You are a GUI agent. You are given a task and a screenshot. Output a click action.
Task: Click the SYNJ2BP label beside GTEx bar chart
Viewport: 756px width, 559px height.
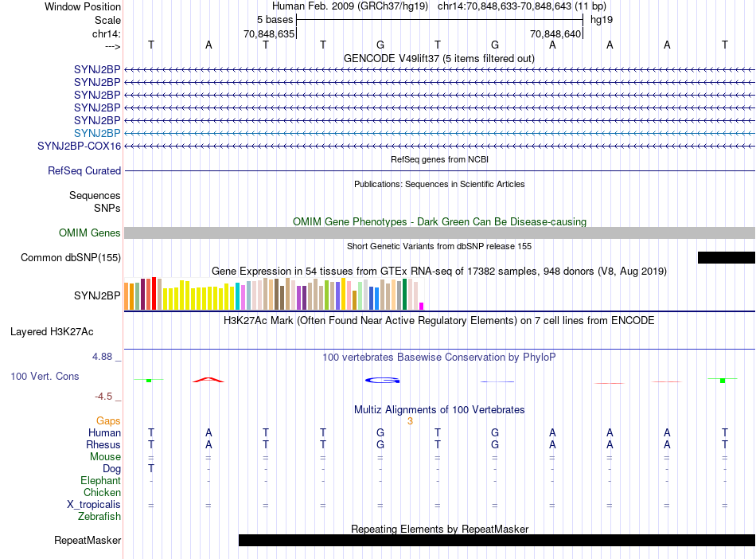click(97, 295)
